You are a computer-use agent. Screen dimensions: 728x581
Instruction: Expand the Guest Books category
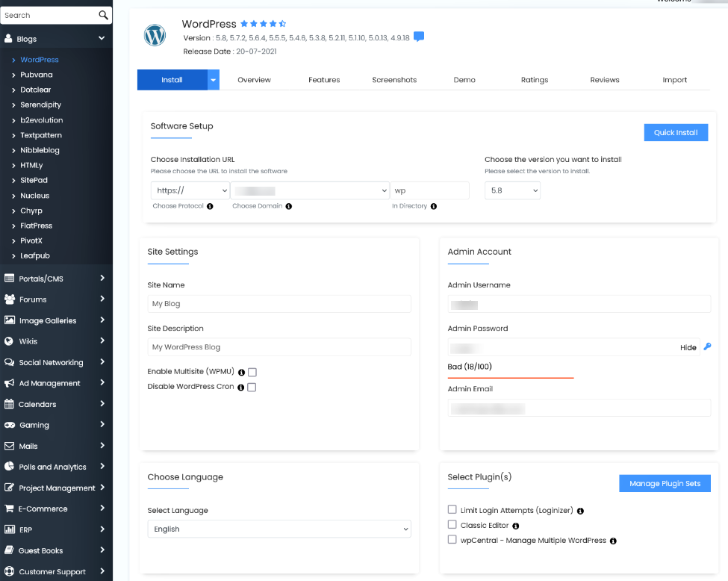pyautogui.click(x=102, y=550)
